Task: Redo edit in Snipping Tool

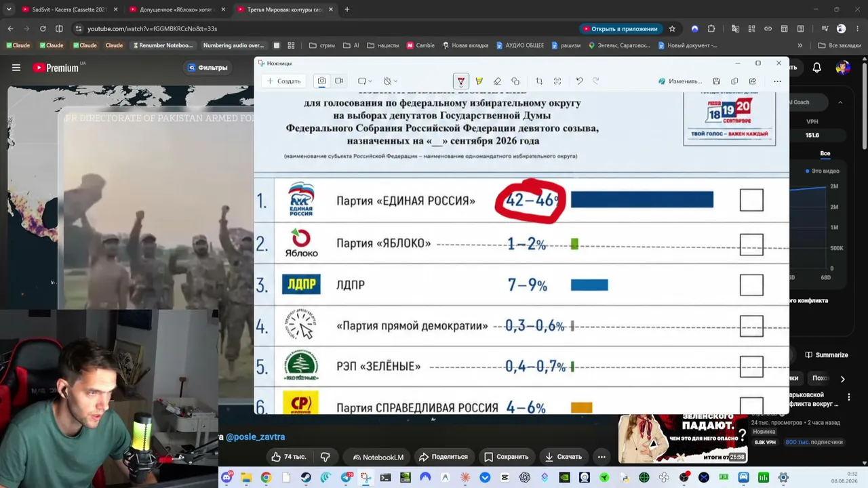Action: (x=596, y=81)
